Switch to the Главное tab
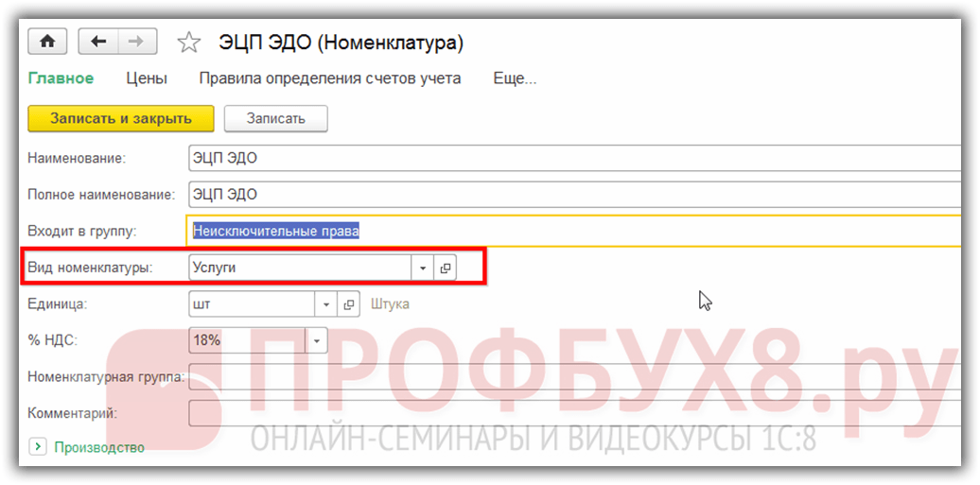980x485 pixels. click(x=61, y=78)
